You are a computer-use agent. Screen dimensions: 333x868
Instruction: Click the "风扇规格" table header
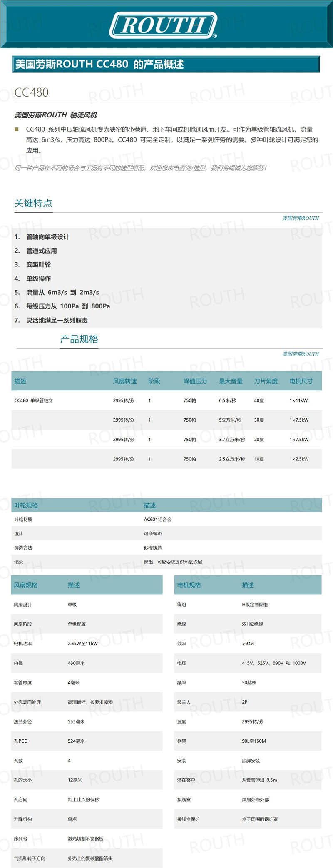tap(26, 585)
